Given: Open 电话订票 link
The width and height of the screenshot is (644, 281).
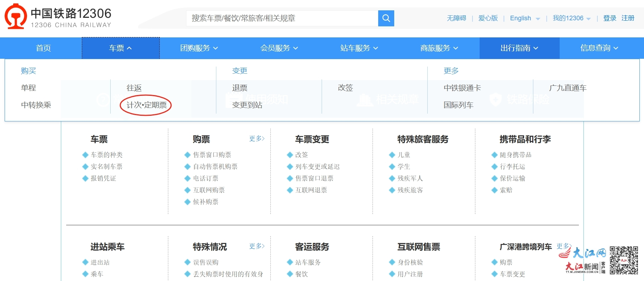Looking at the screenshot, I should [x=206, y=178].
